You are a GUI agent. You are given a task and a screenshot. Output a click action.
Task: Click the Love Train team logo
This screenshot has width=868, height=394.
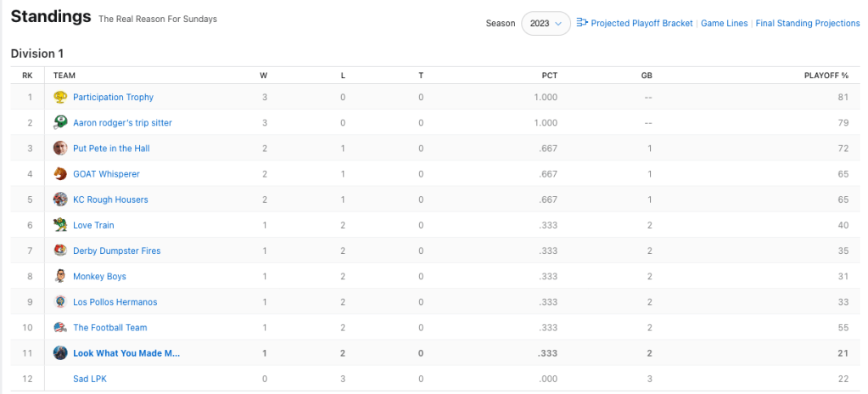pyautogui.click(x=60, y=225)
